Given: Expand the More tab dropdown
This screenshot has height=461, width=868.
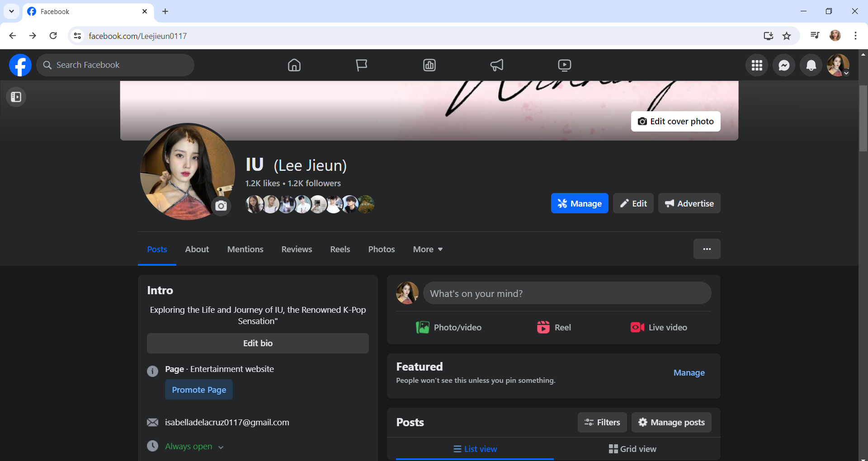Looking at the screenshot, I should [x=428, y=249].
